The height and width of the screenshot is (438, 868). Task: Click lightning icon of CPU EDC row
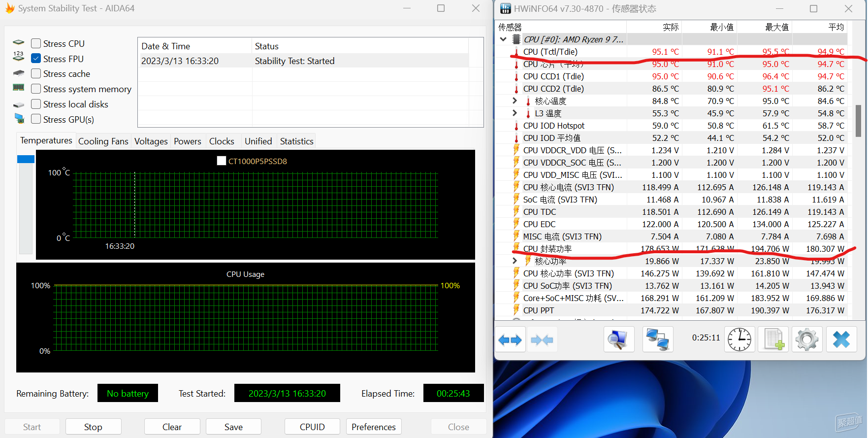[516, 224]
